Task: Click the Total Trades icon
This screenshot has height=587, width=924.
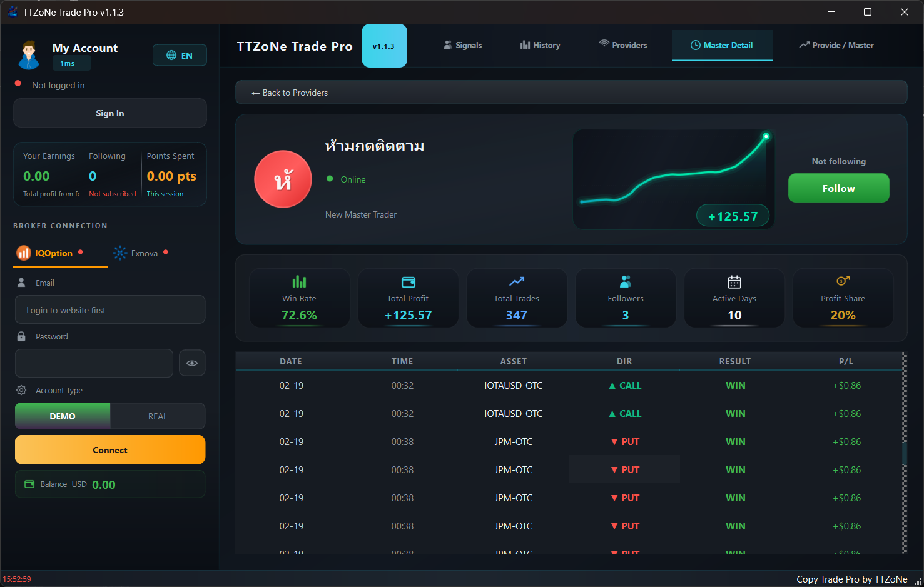Action: (x=516, y=281)
